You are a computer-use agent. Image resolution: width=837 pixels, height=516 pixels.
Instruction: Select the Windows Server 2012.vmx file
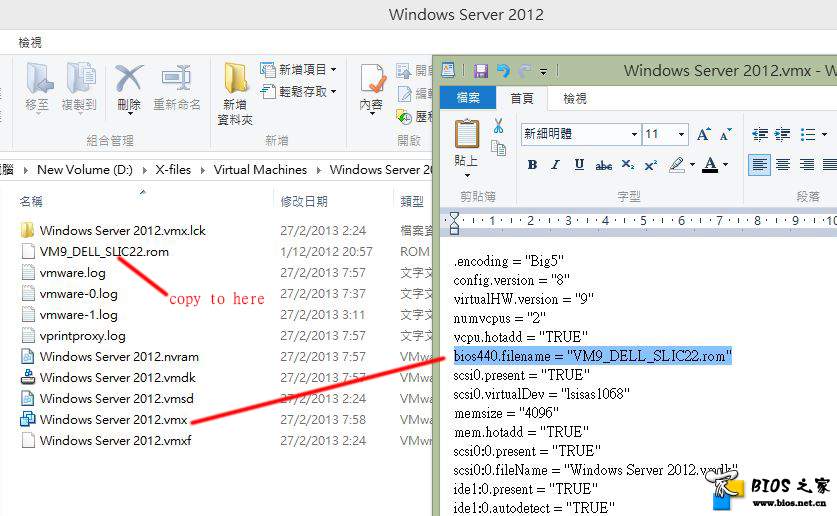pos(104,419)
